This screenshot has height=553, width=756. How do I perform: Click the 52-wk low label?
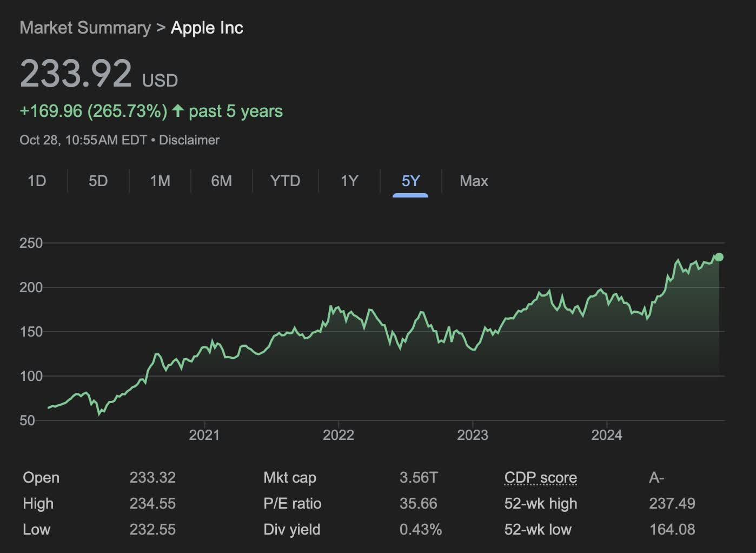538,530
